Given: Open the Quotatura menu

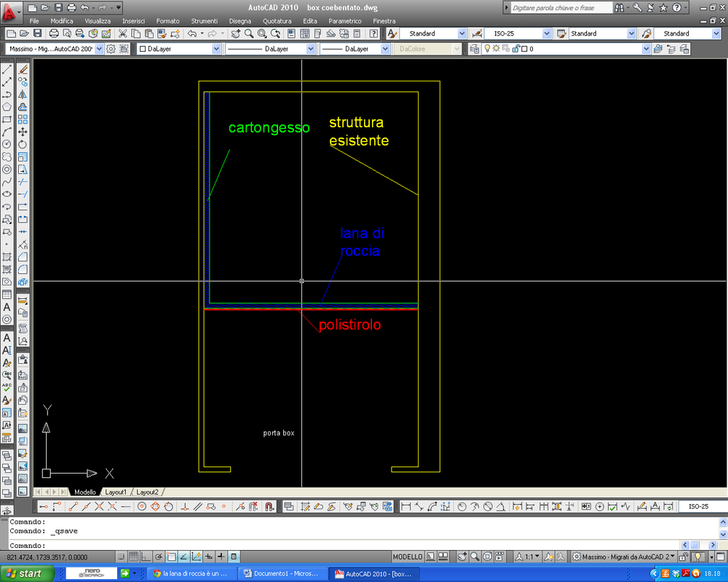Looking at the screenshot, I should 277,21.
